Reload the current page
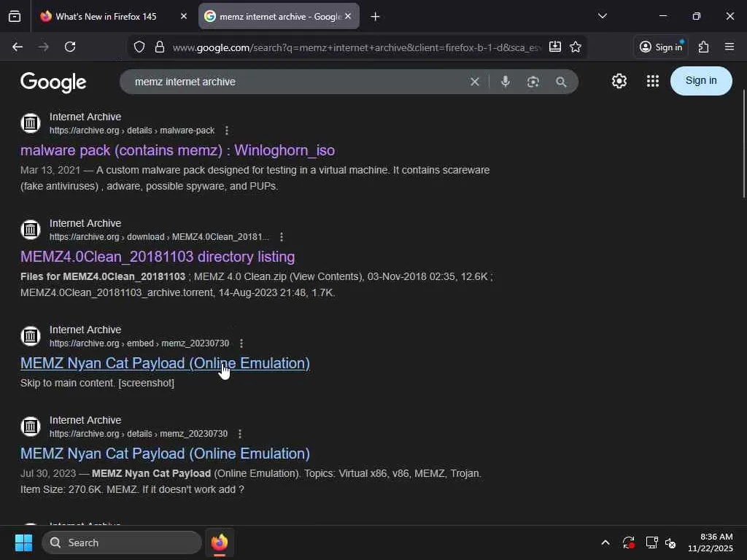 pos(70,47)
